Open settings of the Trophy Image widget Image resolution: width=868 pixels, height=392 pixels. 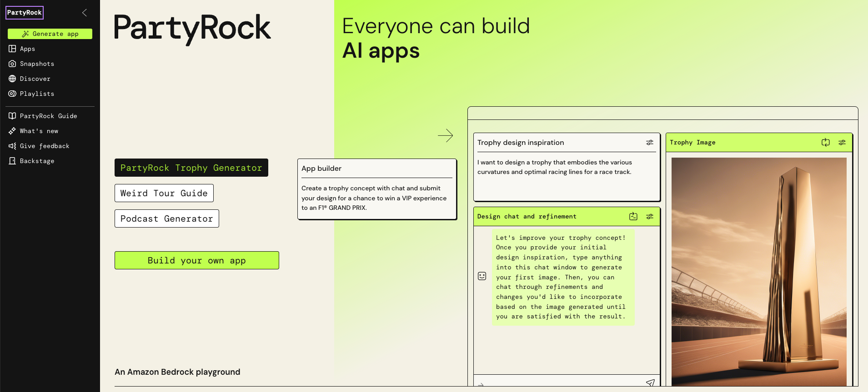click(x=842, y=143)
